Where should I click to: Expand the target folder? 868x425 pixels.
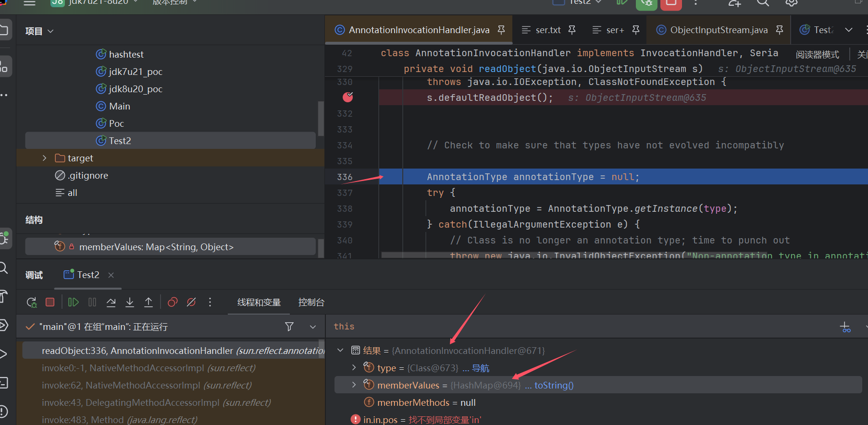tap(44, 158)
